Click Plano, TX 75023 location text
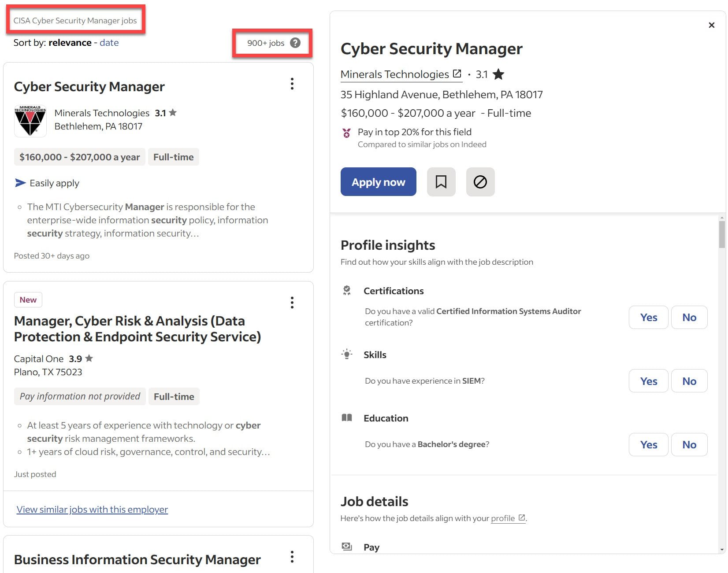The height and width of the screenshot is (573, 728). 48,372
